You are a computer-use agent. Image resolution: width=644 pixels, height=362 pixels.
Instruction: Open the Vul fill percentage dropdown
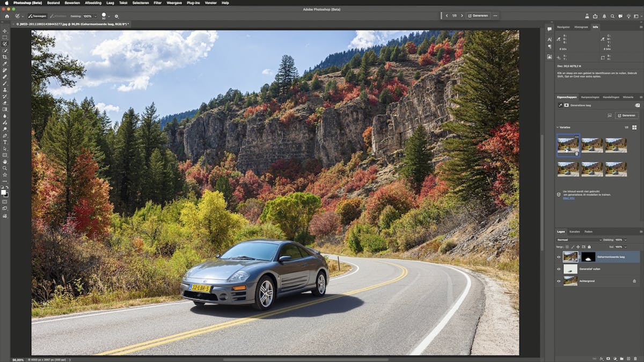625,246
